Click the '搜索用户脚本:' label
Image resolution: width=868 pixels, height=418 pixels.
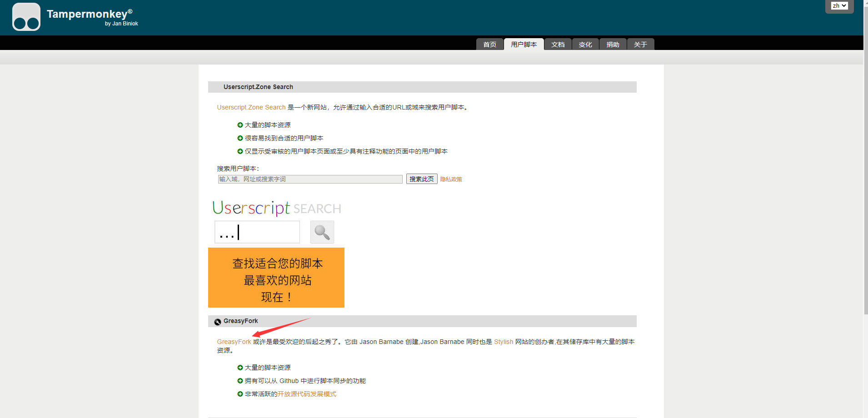[238, 169]
